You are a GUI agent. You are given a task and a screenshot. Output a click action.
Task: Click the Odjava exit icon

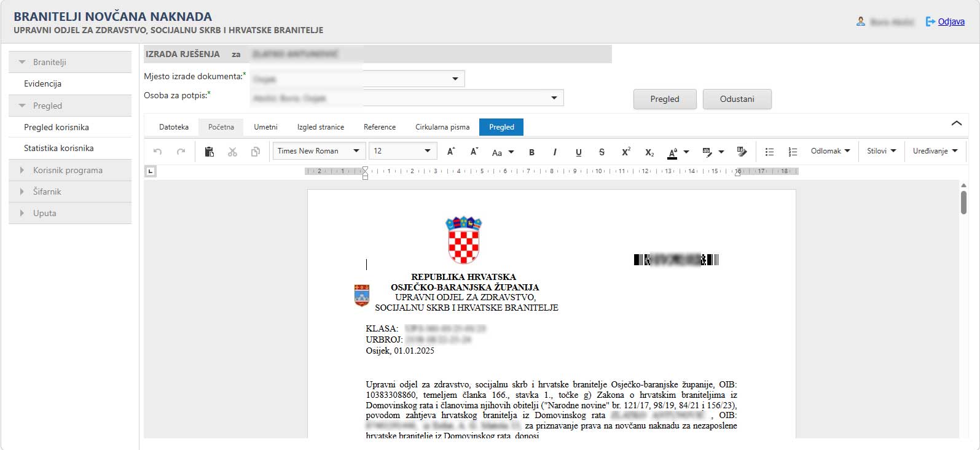point(930,21)
